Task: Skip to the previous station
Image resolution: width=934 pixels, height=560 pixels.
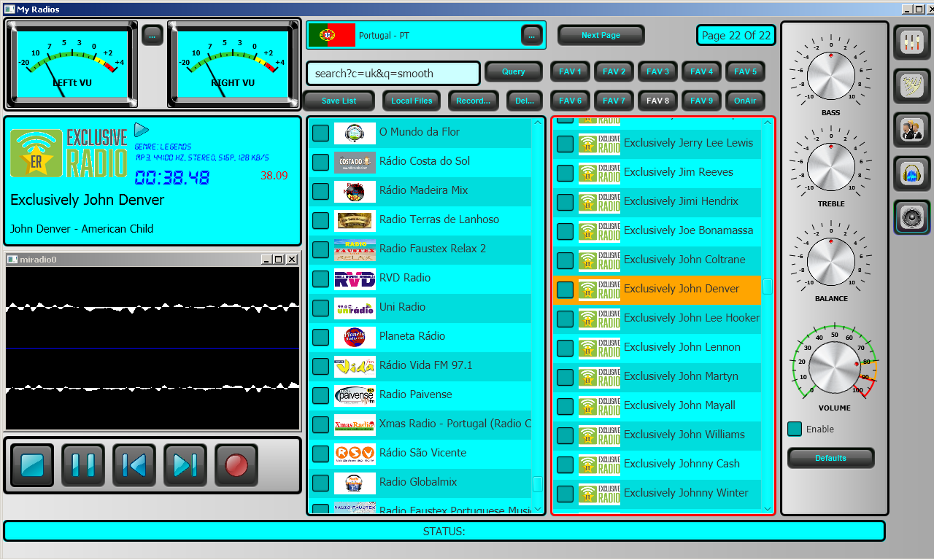Action: pos(134,465)
